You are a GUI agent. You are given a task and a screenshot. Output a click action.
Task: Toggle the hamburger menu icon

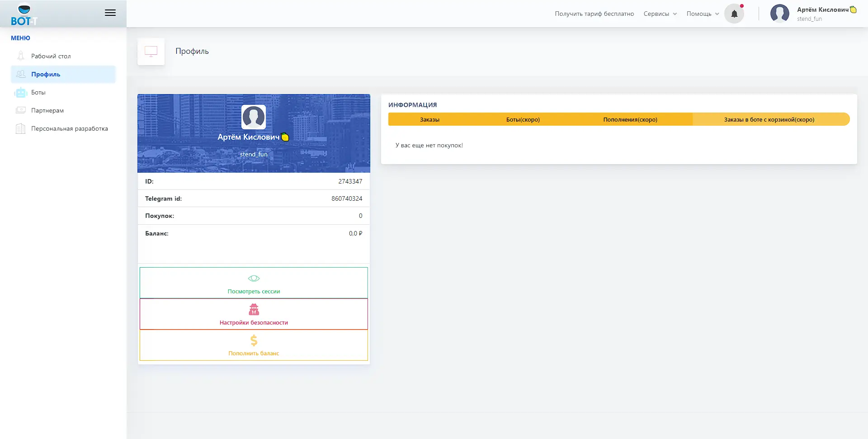pos(110,13)
